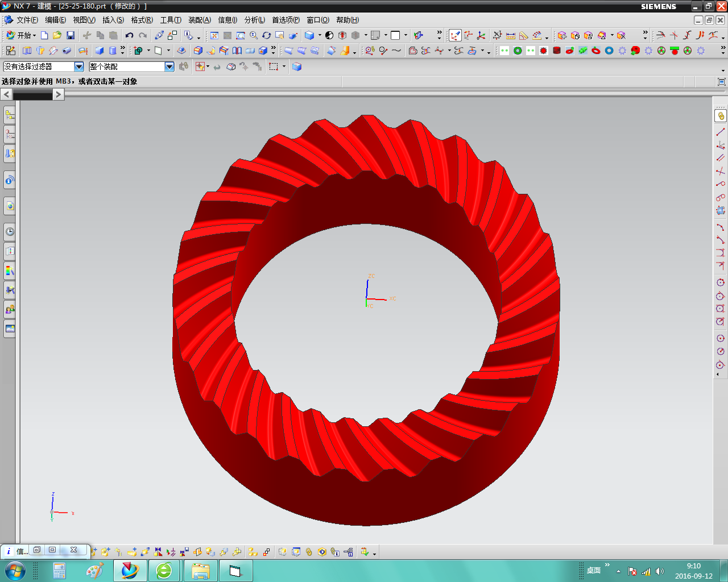The height and width of the screenshot is (582, 728).
Task: Save the part using the floppy disk icon
Action: [71, 35]
